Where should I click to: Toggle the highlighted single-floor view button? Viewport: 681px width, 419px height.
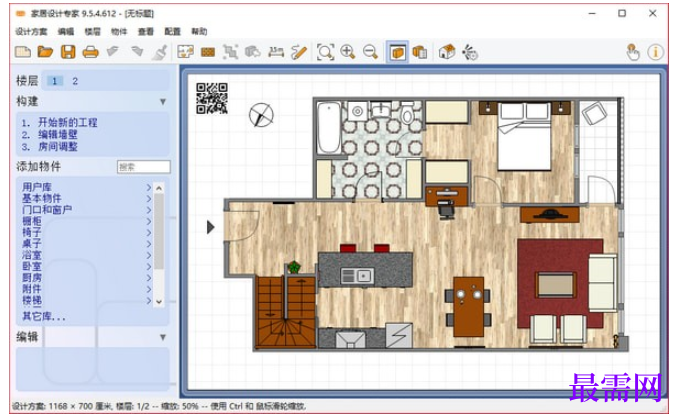397,52
